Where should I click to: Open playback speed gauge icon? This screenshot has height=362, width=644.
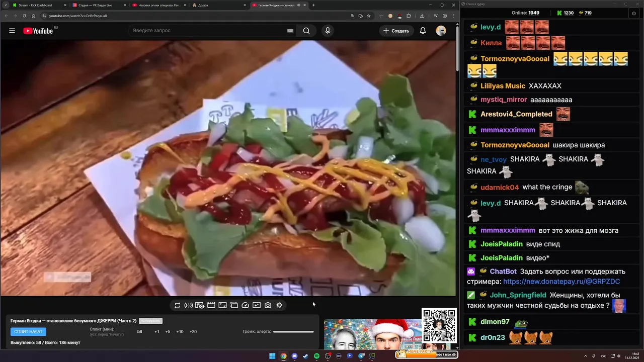245,305
